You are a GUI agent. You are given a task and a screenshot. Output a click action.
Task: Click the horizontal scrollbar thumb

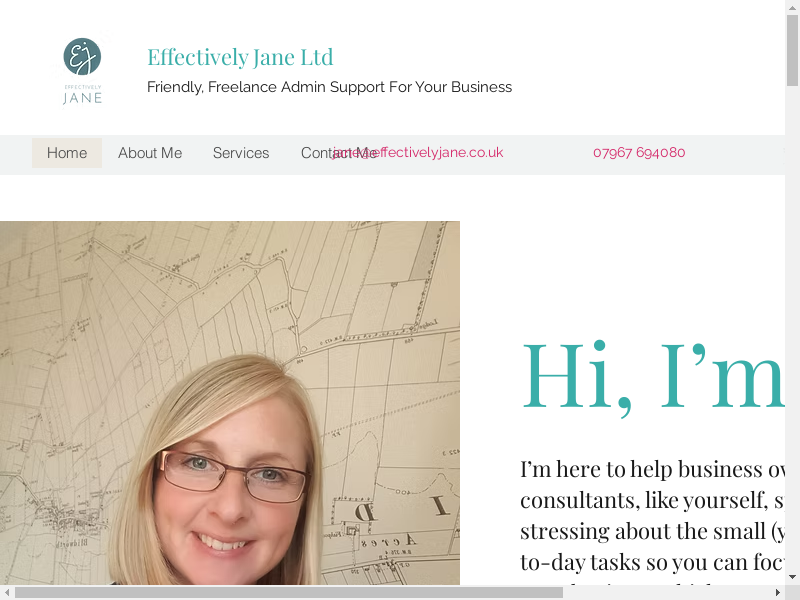(289, 592)
